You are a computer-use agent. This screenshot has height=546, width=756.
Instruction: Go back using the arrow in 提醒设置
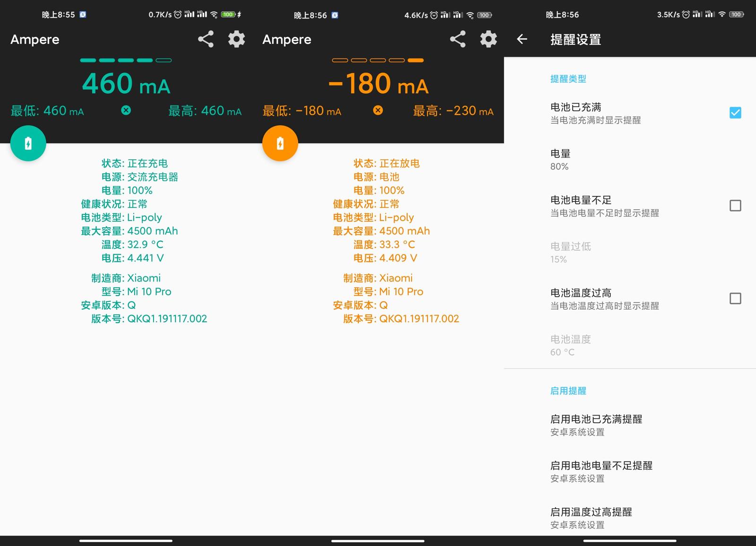[522, 40]
